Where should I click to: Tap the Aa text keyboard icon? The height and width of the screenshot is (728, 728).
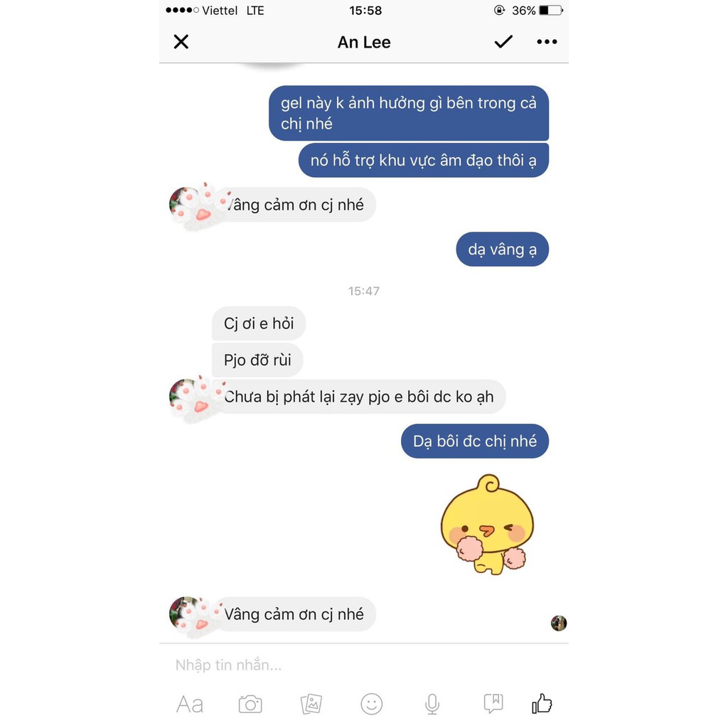(x=189, y=705)
